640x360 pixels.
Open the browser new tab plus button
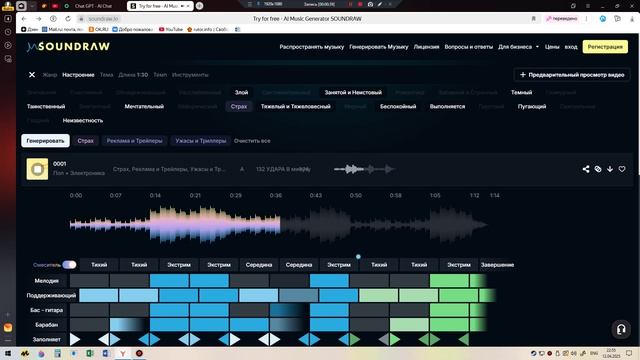click(199, 6)
